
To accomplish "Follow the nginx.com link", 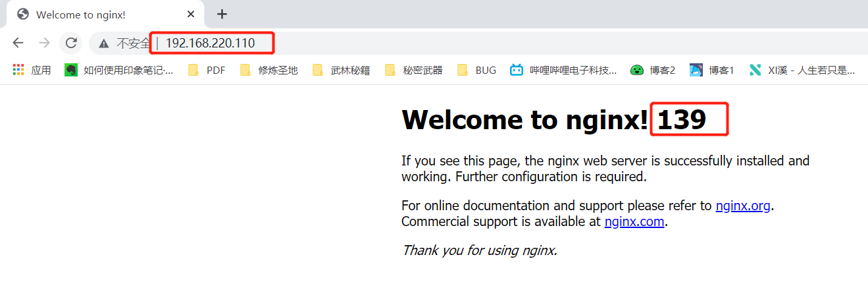I will tap(634, 221).
